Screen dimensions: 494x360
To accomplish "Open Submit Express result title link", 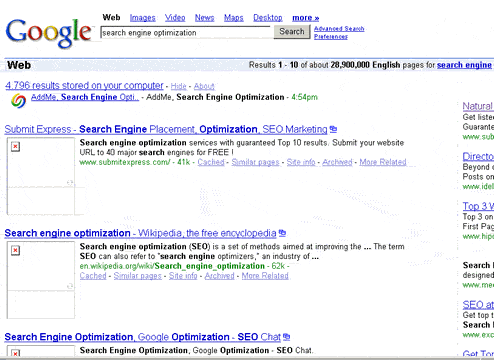I will [x=166, y=129].
